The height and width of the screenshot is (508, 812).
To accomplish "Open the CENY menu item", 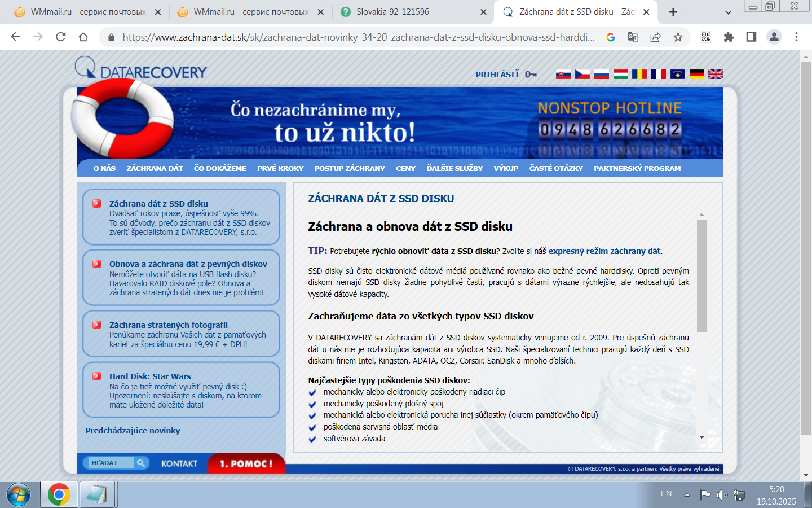I will pyautogui.click(x=405, y=168).
